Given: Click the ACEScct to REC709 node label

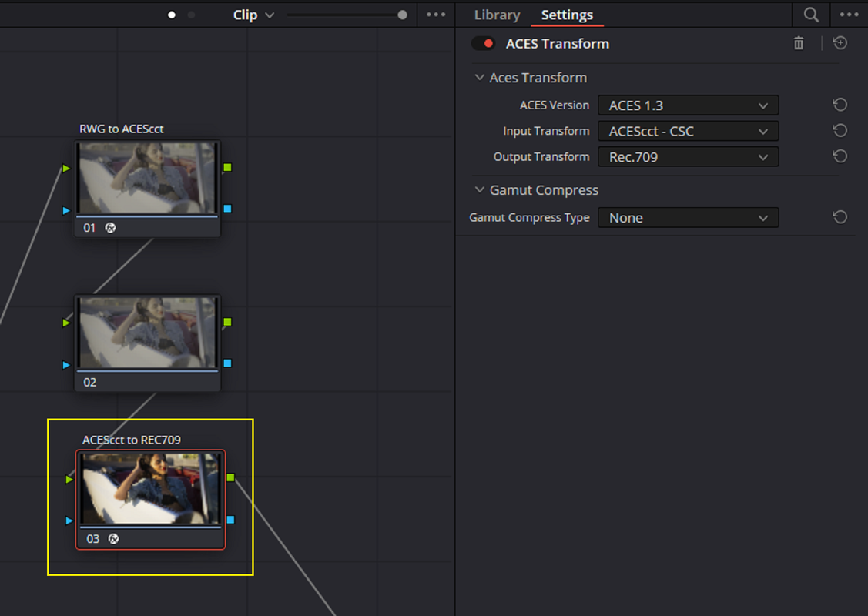Looking at the screenshot, I should pos(132,440).
